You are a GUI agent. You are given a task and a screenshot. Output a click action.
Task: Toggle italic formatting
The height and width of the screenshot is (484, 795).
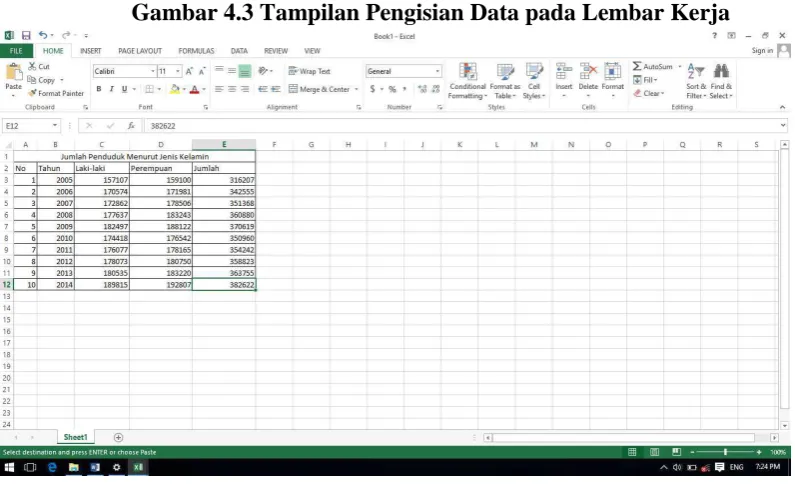pyautogui.click(x=112, y=89)
